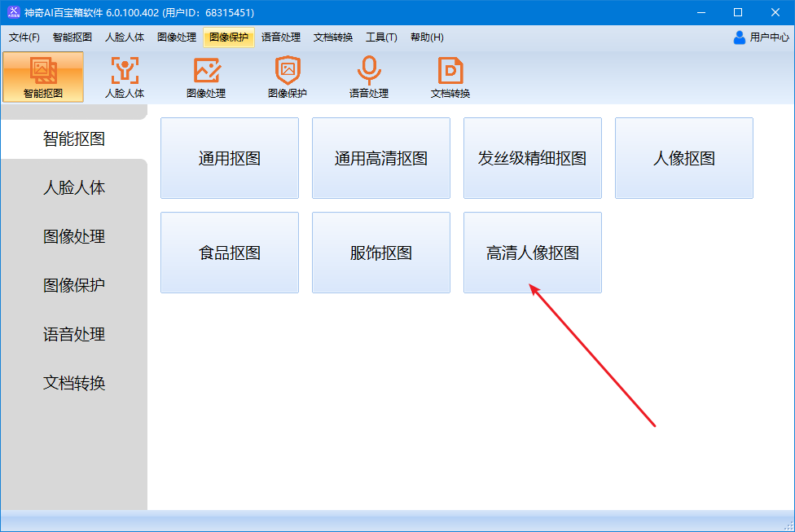Screen dimensions: 795x532
Task: Open the 图像保护 menu bar item
Action: point(229,37)
